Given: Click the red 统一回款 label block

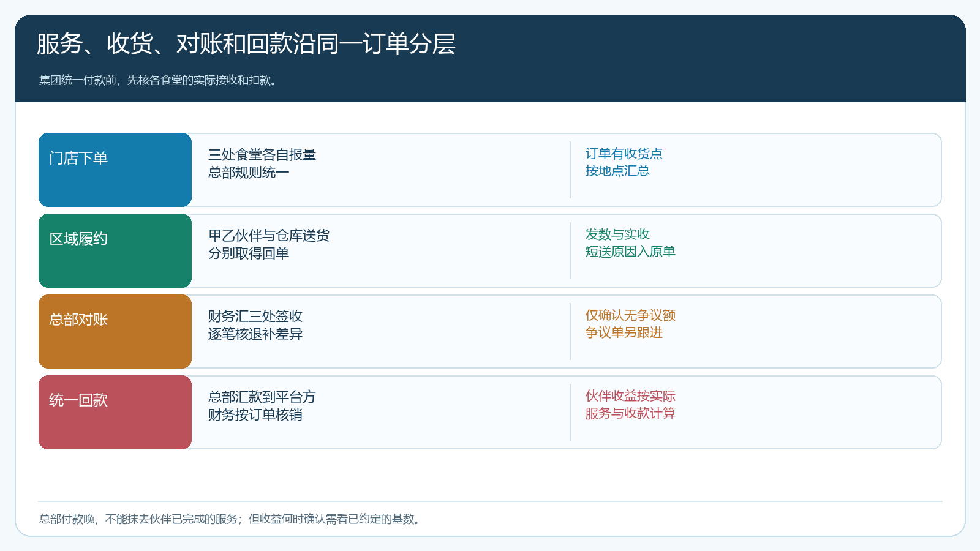Looking at the screenshot, I should (115, 412).
